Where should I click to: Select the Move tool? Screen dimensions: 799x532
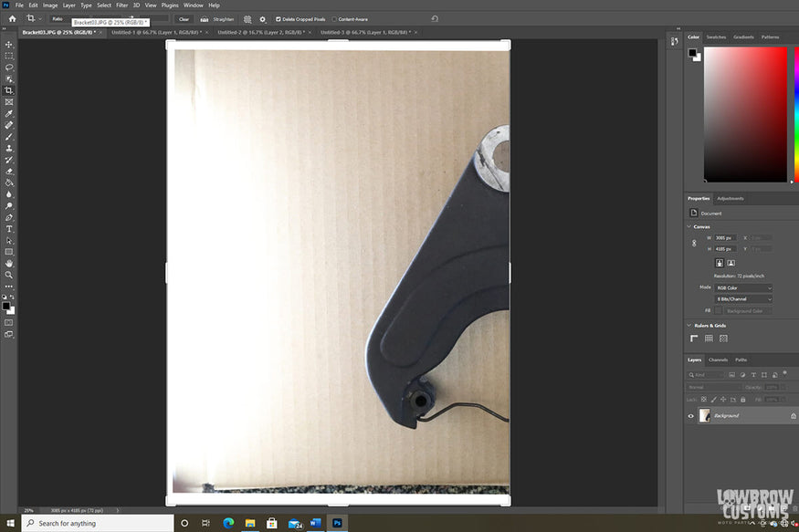(x=9, y=45)
